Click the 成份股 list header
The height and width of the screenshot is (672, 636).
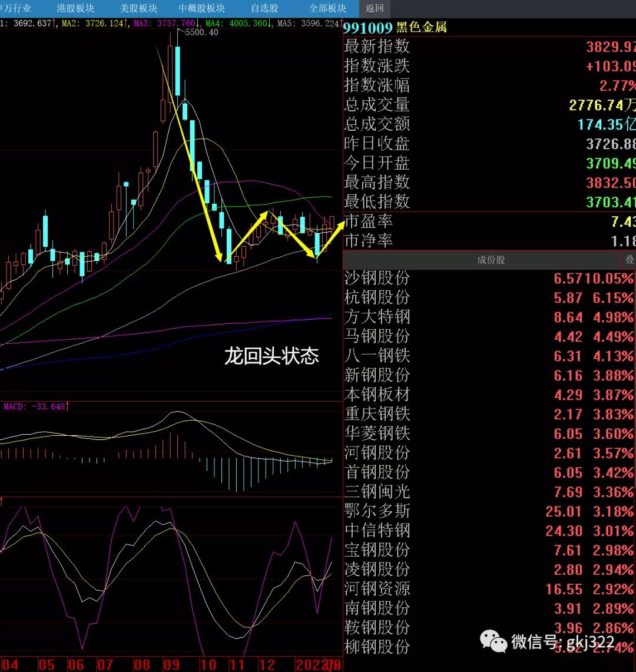click(491, 260)
